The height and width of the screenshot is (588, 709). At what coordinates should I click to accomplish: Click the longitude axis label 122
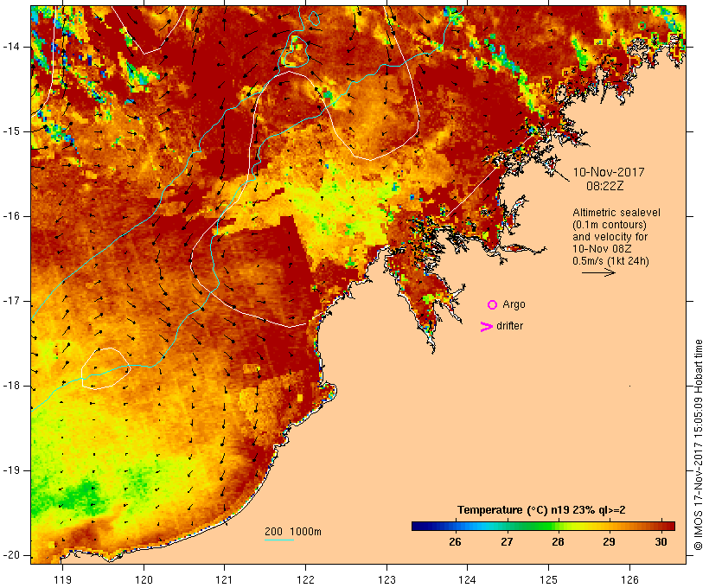305,580
